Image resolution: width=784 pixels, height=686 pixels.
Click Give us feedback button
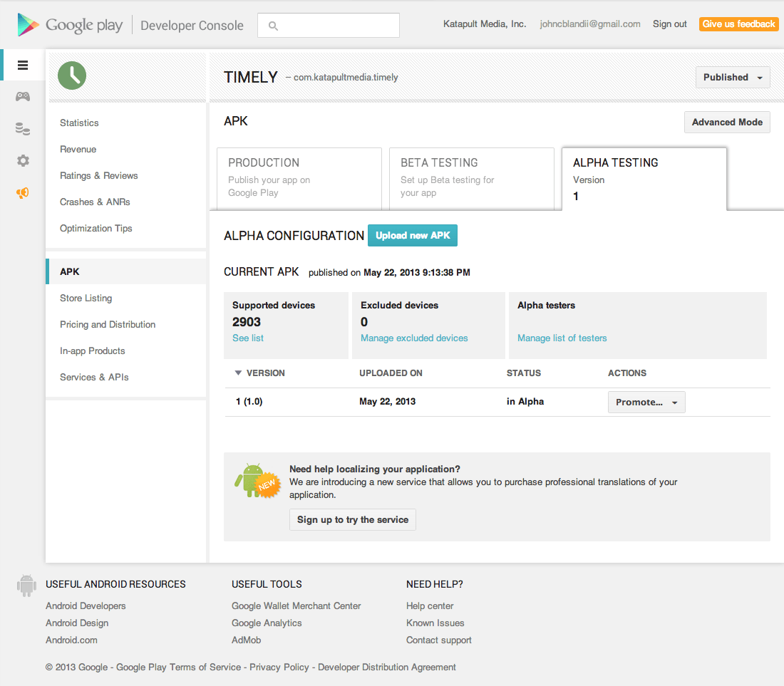tap(738, 24)
